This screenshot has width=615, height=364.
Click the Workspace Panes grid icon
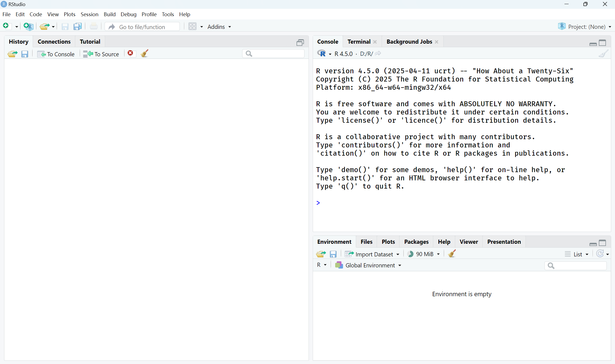pos(192,27)
